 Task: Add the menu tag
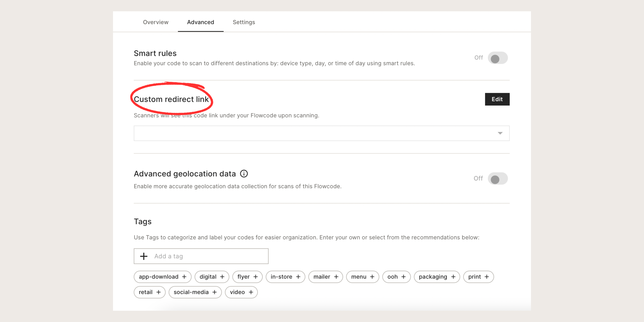pos(362,277)
